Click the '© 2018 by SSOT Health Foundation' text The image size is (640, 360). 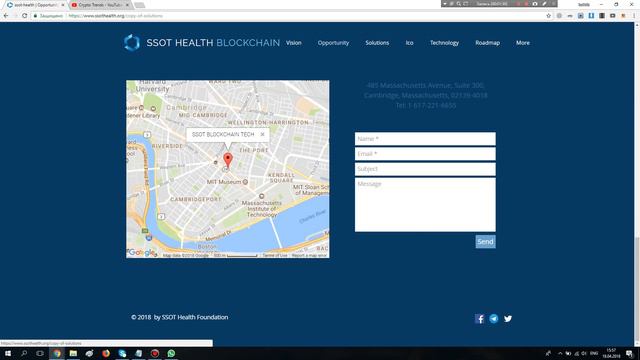pyautogui.click(x=180, y=317)
